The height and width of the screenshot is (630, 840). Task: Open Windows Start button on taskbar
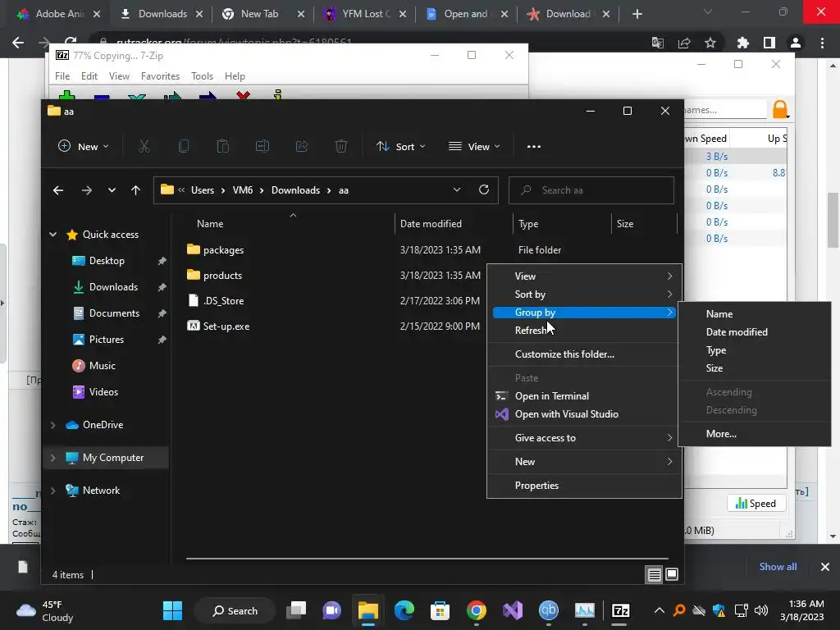point(172,610)
